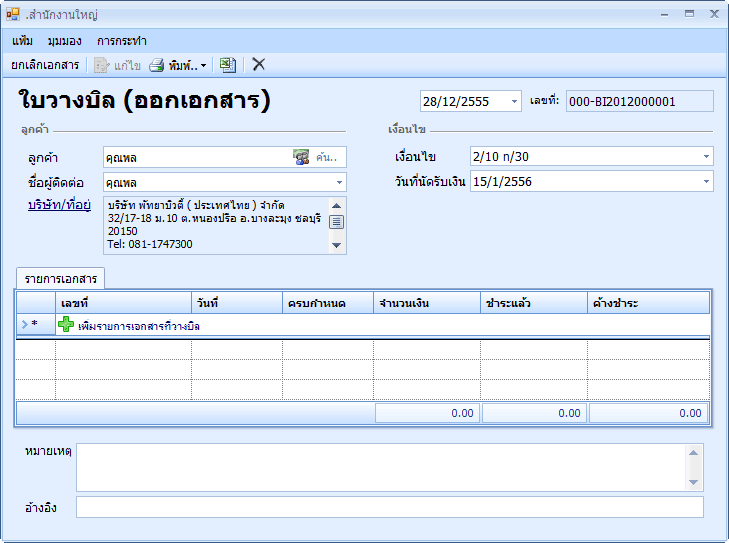The width and height of the screenshot is (729, 543).
Task: Open the print (พิมพ์) dropdown arrow
Action: [x=204, y=66]
